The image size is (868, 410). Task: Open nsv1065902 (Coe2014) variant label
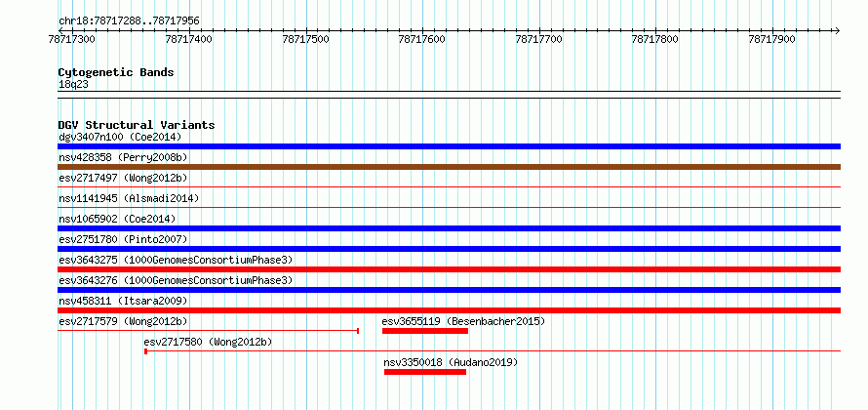117,219
